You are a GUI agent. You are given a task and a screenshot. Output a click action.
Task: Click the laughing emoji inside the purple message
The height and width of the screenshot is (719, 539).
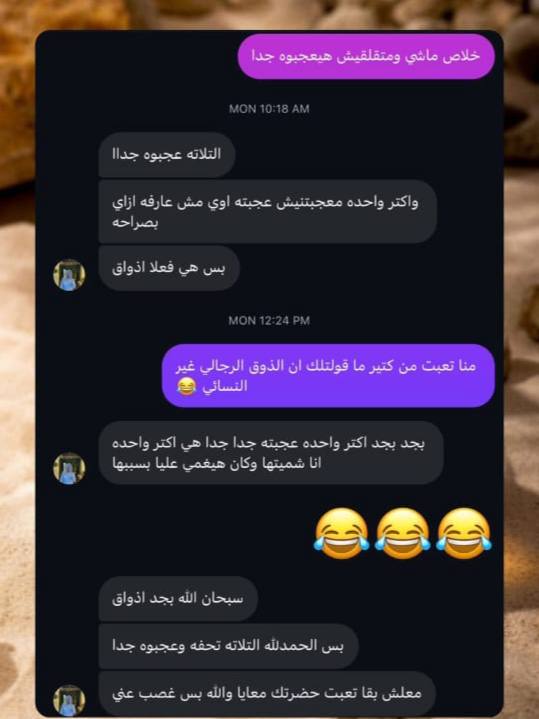(x=186, y=387)
